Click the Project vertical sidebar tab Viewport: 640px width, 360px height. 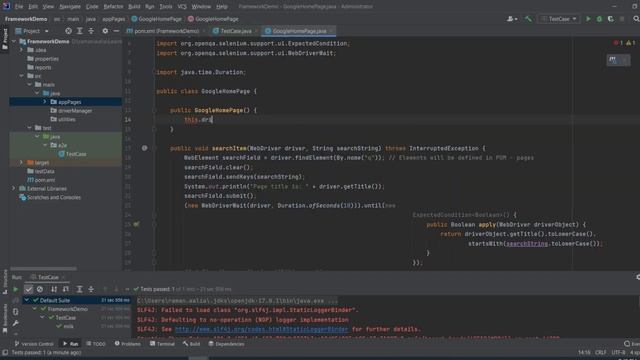pos(4,39)
